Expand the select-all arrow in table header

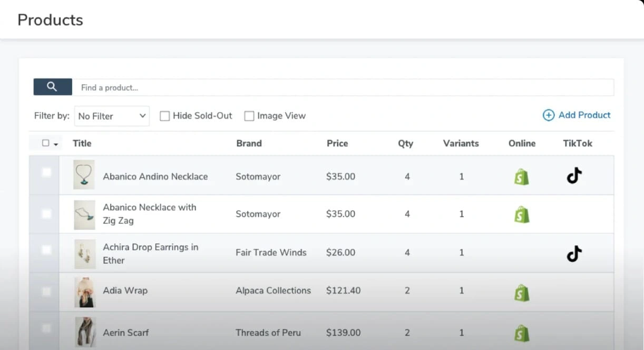(x=56, y=144)
